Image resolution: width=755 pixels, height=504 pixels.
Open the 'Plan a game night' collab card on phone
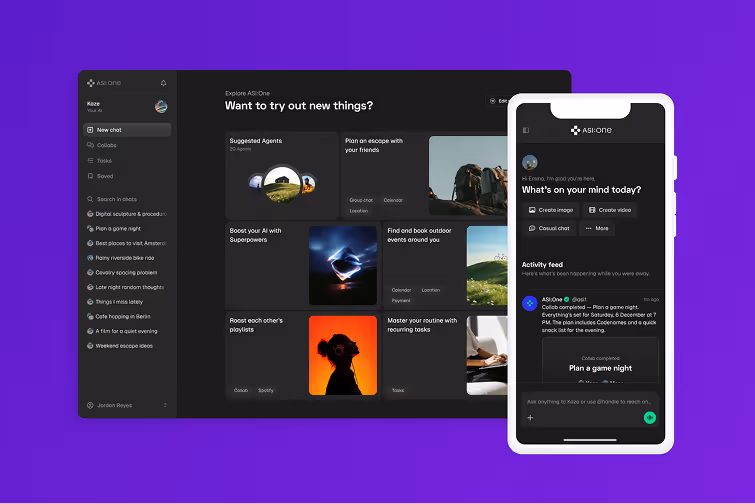(600, 361)
